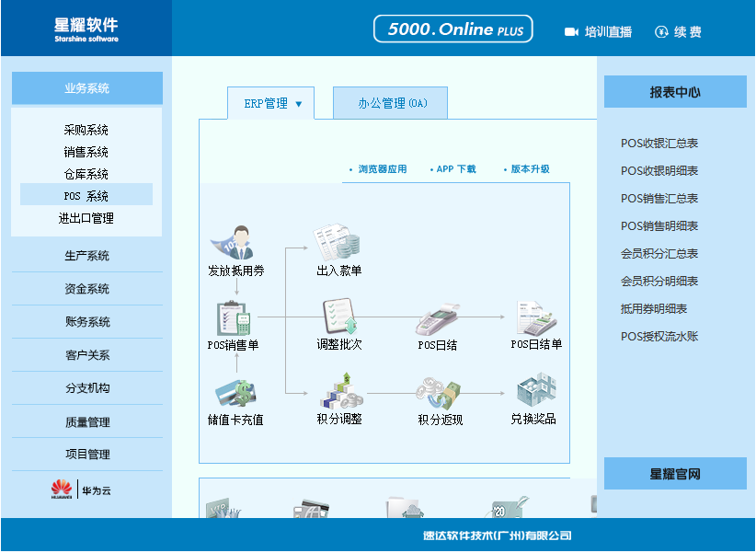This screenshot has height=553, width=756.
Task: Open the POS收银明细表 report
Action: click(659, 171)
